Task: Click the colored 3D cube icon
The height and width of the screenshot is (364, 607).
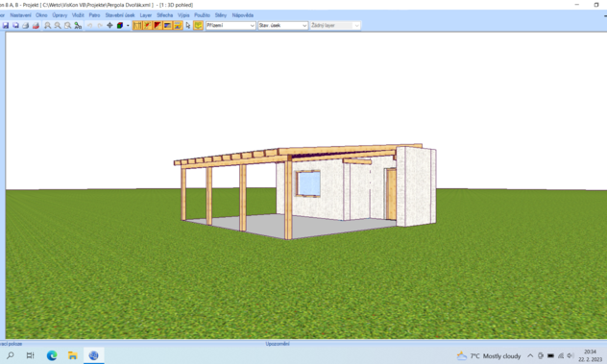Action: tap(120, 26)
